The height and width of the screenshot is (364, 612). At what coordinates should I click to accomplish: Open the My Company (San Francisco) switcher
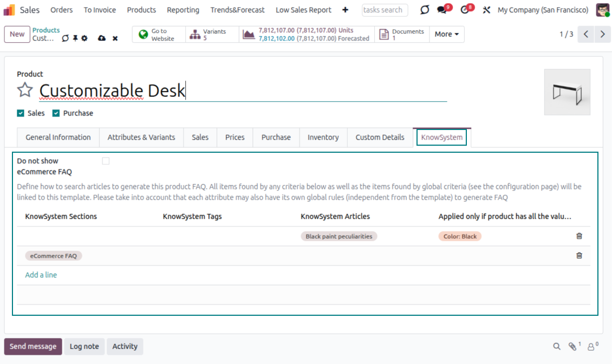coord(543,10)
